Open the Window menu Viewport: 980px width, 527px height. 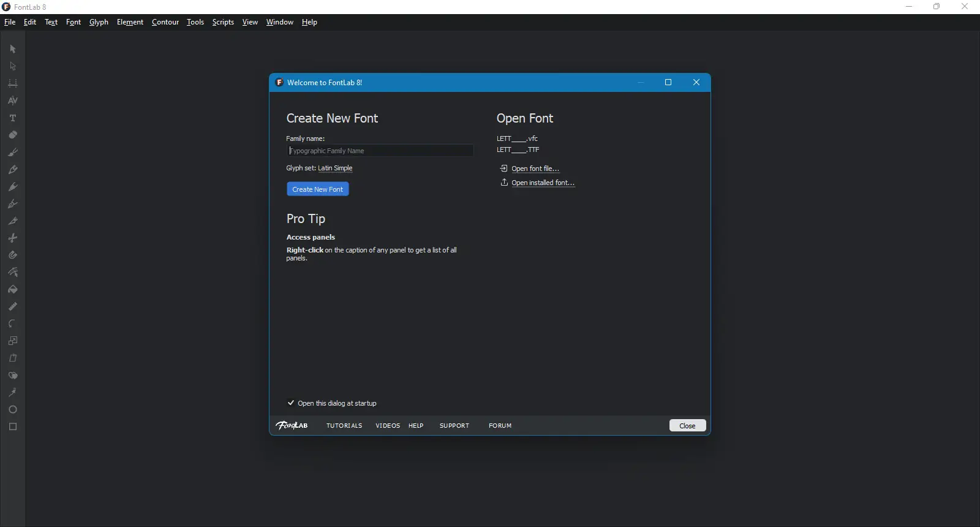280,22
